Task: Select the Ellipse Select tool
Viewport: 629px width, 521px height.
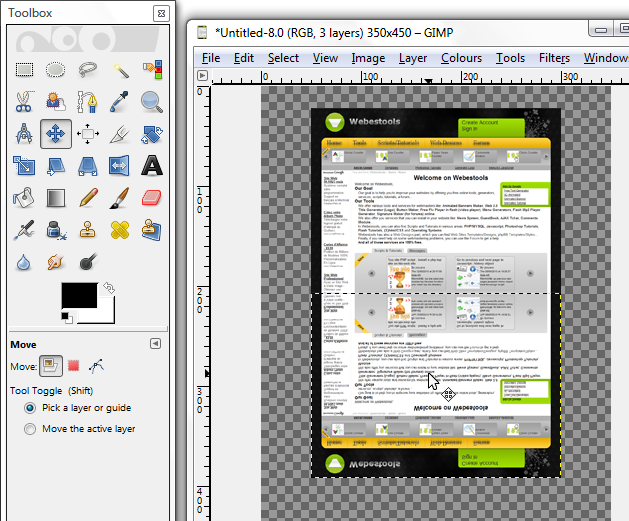Action: [x=55, y=69]
